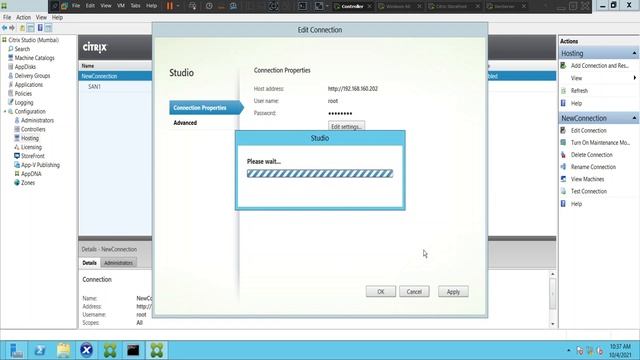Open Logging node

point(24,102)
